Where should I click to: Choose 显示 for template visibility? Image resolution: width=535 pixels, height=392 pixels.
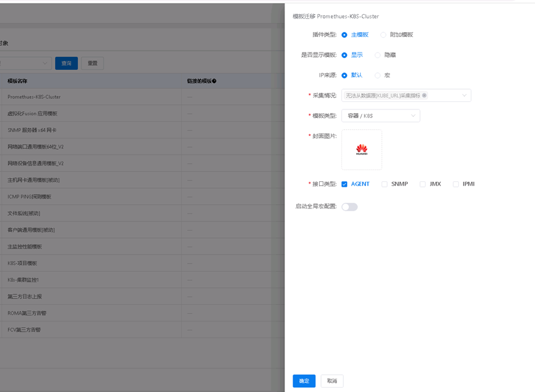coord(345,55)
